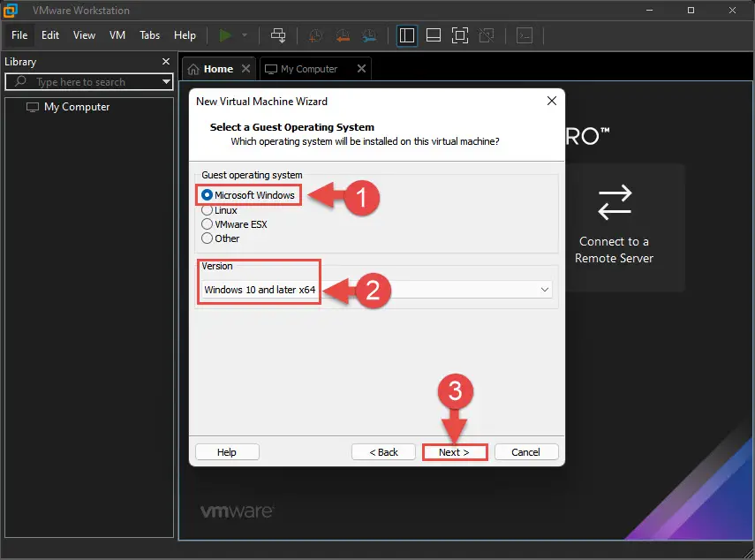The image size is (755, 560).
Task: Click the wizard Help button
Action: click(227, 452)
